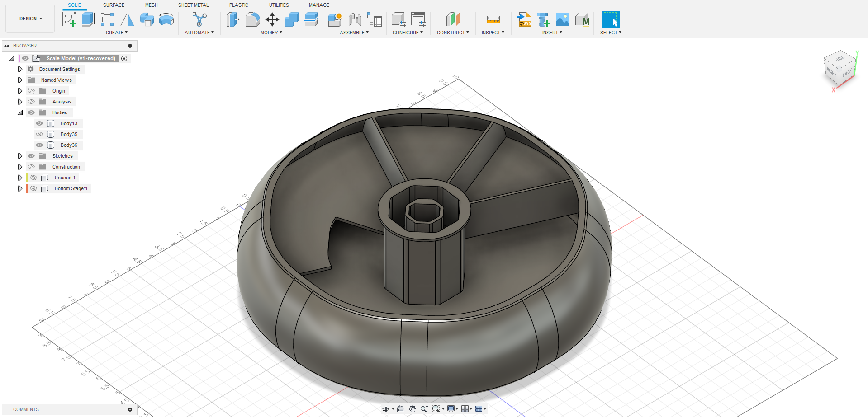868x417 pixels.
Task: Switch to the MANAGE tab
Action: pyautogui.click(x=319, y=5)
